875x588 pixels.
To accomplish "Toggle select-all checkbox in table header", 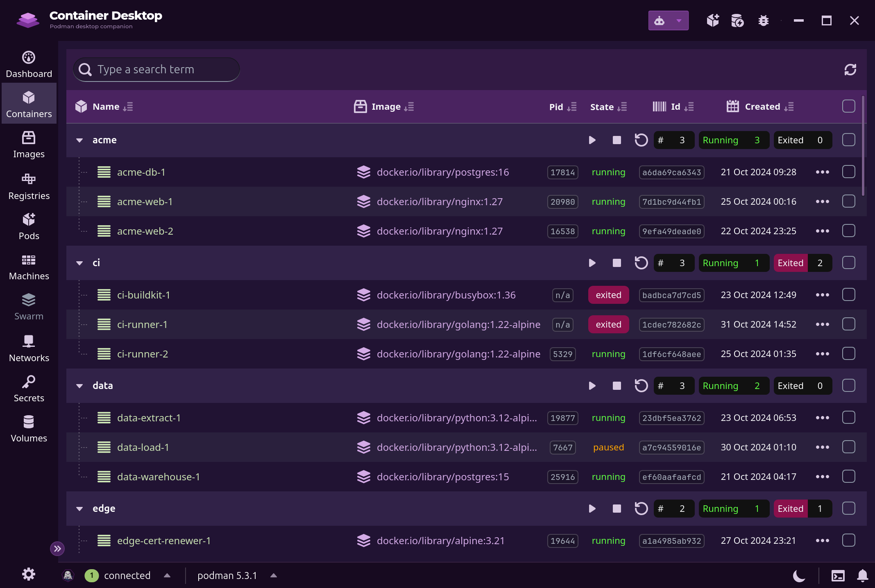I will click(x=848, y=106).
